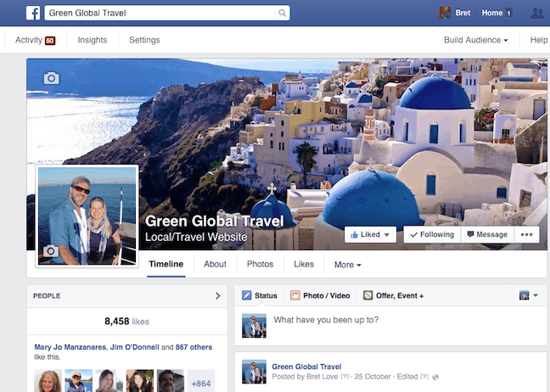The image size is (550, 392).
Task: Click the +864 more likers tile
Action: click(x=201, y=380)
